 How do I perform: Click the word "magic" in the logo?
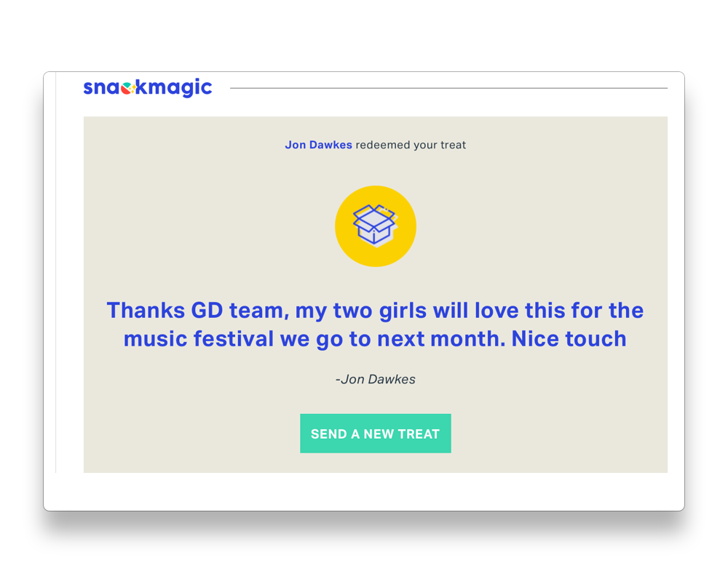[179, 88]
